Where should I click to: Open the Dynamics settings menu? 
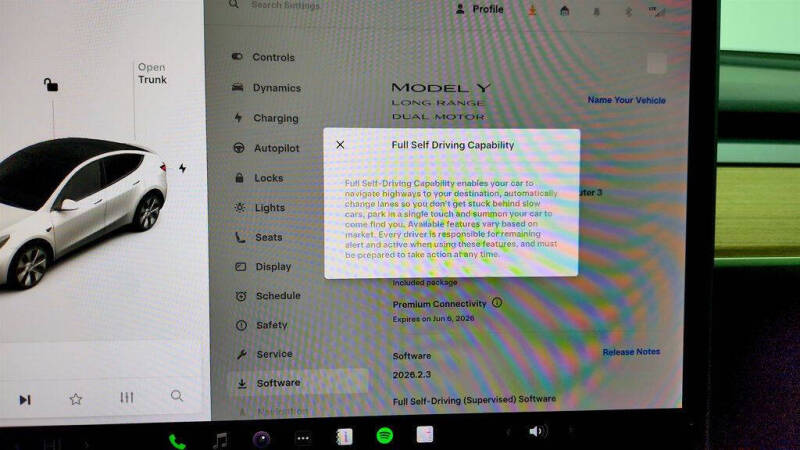click(266, 88)
